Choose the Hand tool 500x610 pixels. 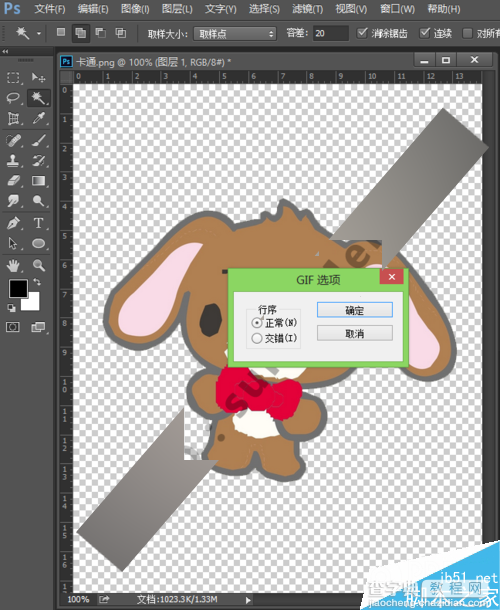13,265
